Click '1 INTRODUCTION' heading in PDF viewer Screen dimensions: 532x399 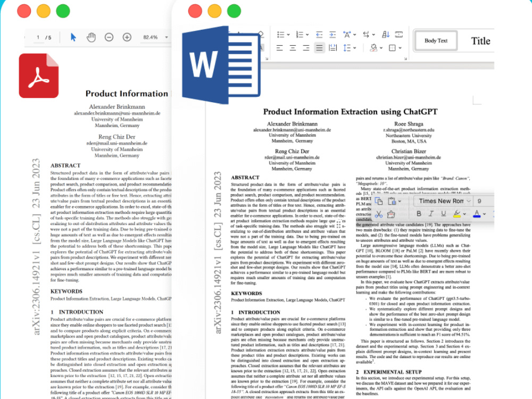(x=77, y=312)
